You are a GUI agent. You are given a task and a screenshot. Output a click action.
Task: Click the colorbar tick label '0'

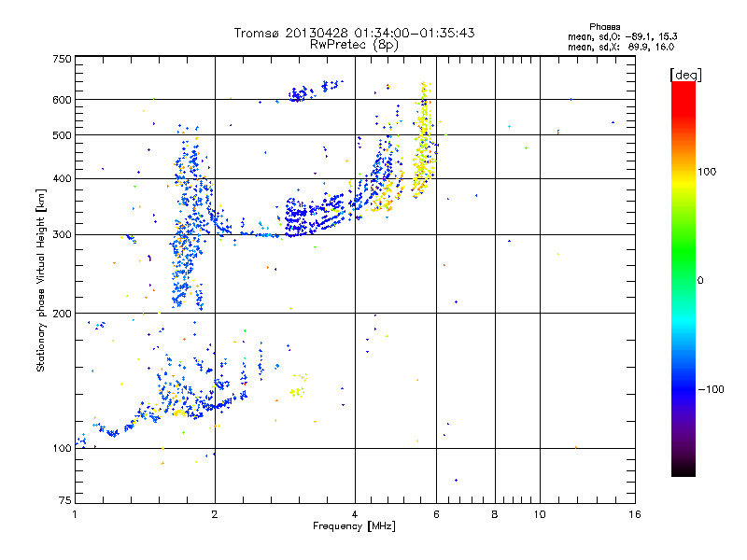click(x=699, y=281)
